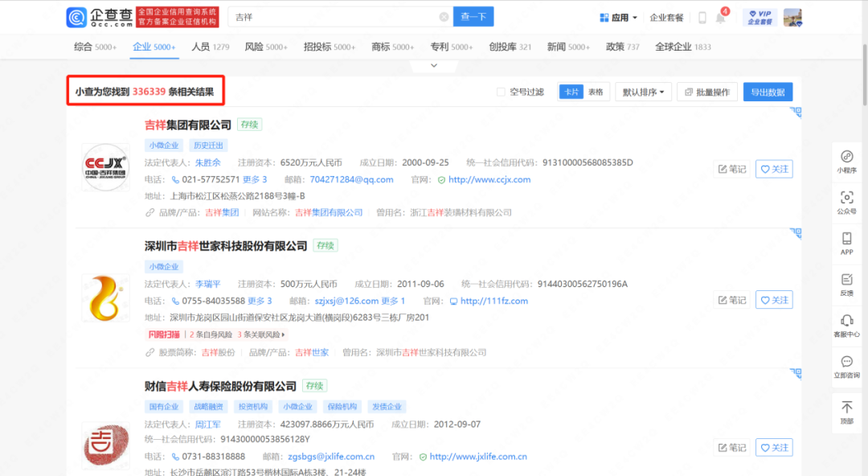Click QR corner icon on 吉祥集团 card
868x476 pixels.
[796, 112]
